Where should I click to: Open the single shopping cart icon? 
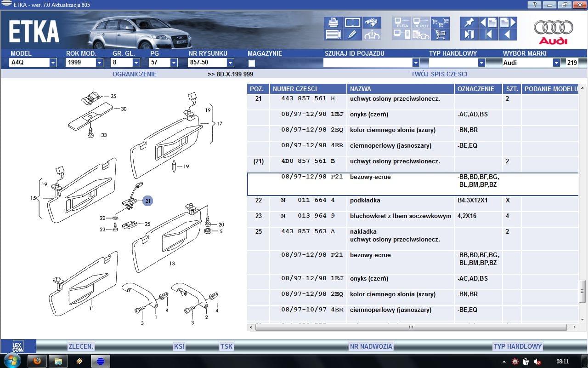pos(440,34)
